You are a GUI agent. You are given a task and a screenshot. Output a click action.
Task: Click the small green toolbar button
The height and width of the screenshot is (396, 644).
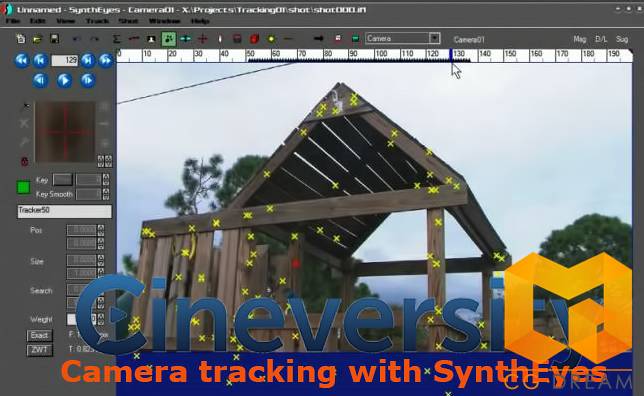click(x=356, y=39)
